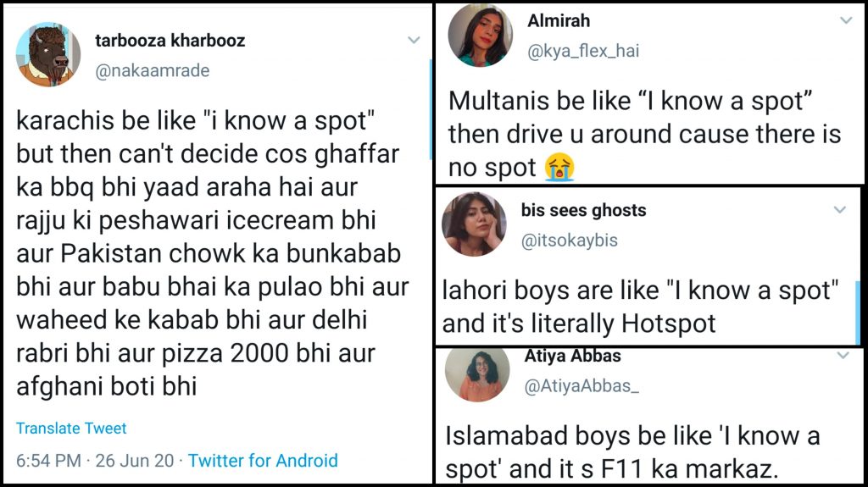The width and height of the screenshot is (868, 487).
Task: Select the Almirah display name
Action: coord(559,20)
